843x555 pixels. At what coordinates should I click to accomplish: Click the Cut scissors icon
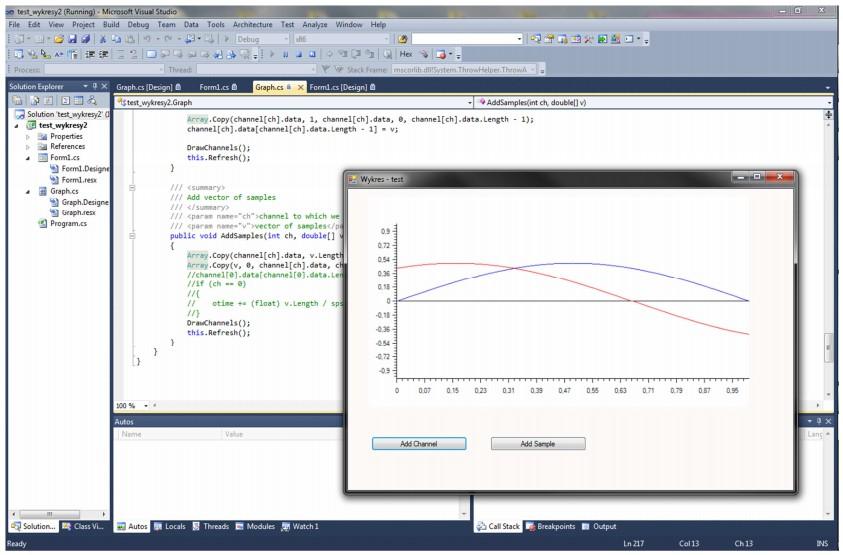click(103, 39)
